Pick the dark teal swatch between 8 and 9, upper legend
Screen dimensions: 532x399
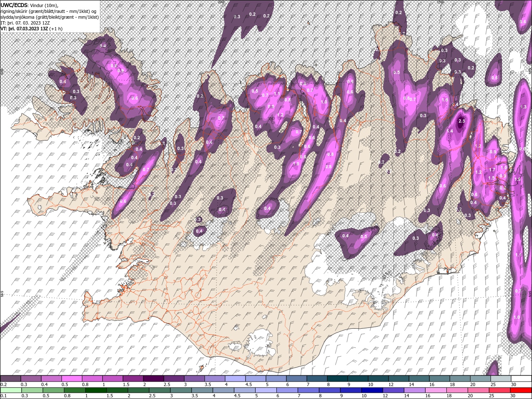coord(337,379)
